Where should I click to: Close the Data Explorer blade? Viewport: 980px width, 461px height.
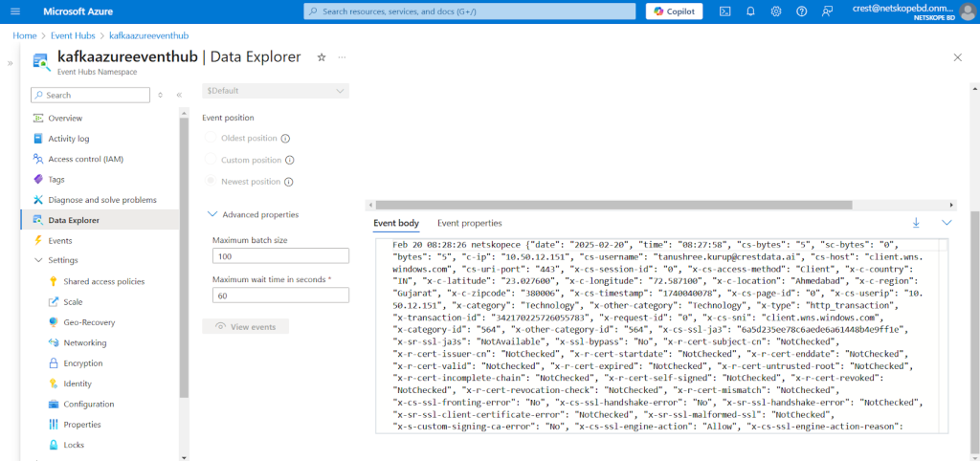(957, 57)
